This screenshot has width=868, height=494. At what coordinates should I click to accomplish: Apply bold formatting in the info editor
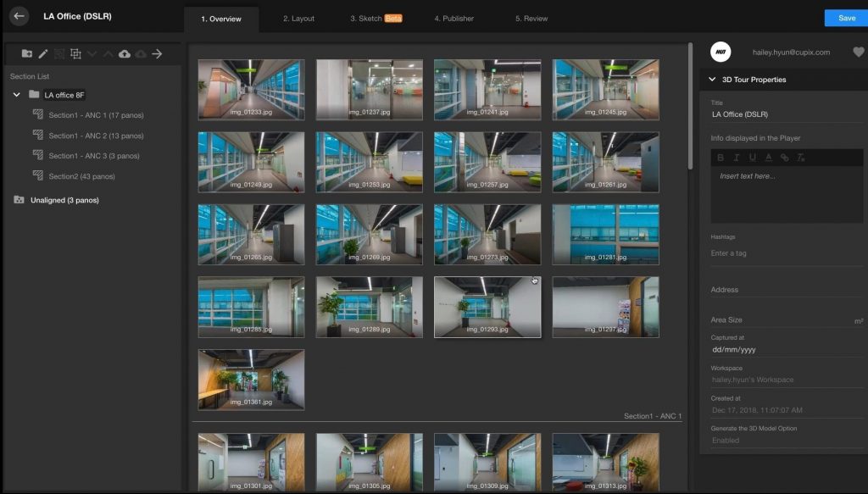point(721,157)
